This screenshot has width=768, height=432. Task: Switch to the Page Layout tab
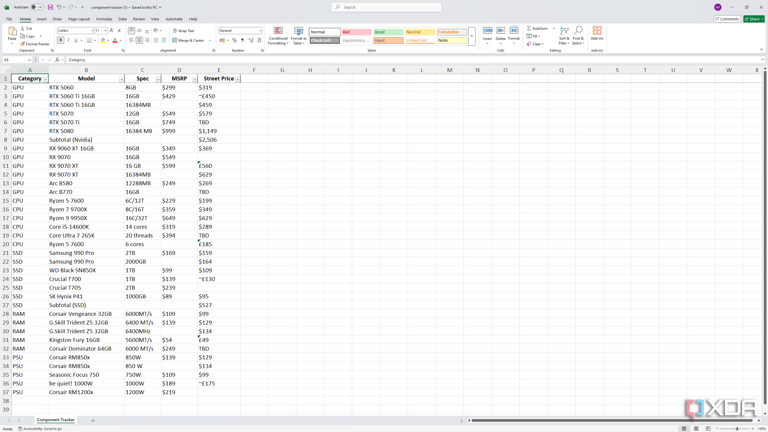[x=79, y=19]
